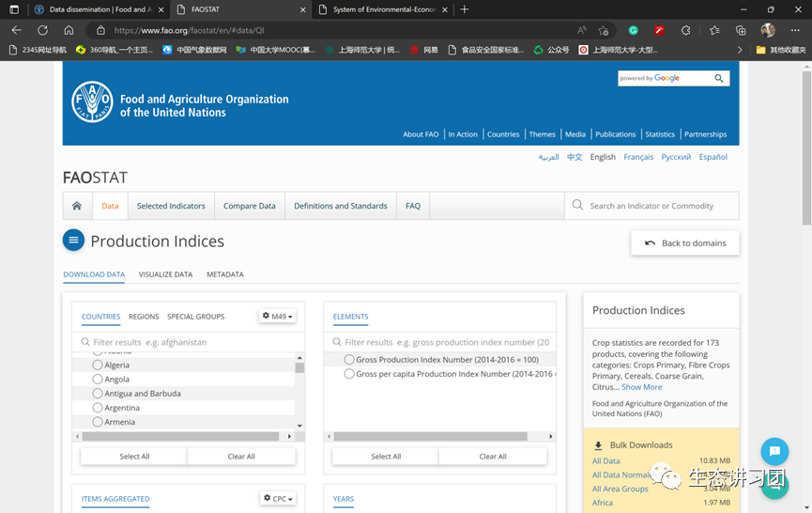Click elements list horizontal scroll right arrow
The image size is (812, 513).
pyautogui.click(x=551, y=436)
